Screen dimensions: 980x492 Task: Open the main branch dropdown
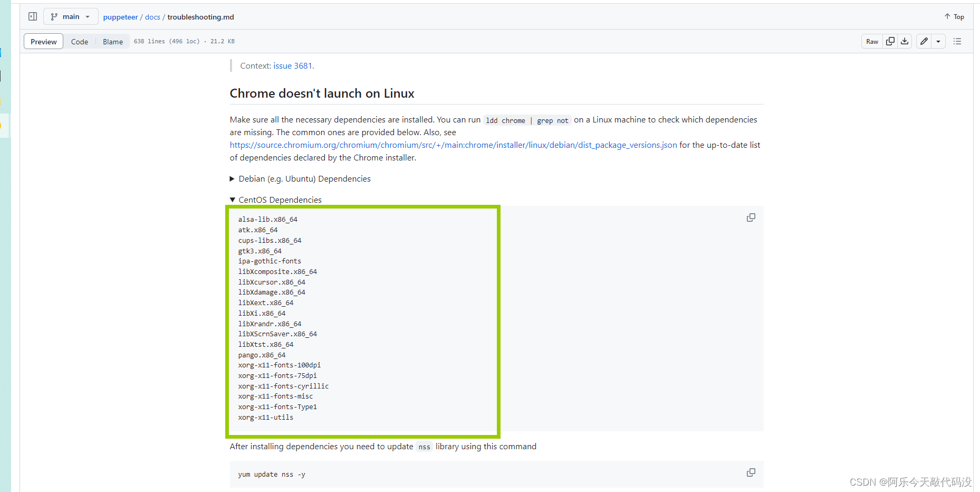click(x=71, y=16)
